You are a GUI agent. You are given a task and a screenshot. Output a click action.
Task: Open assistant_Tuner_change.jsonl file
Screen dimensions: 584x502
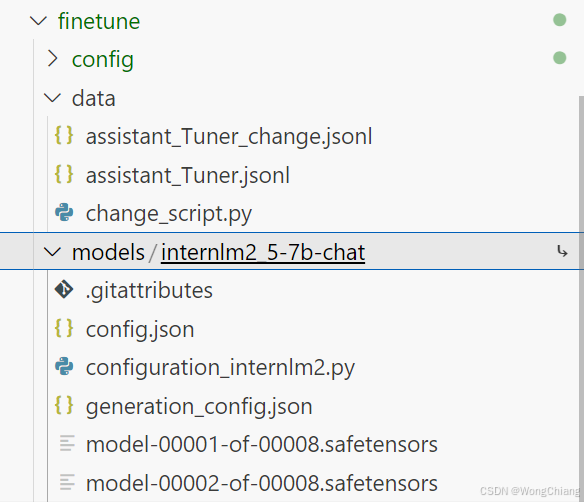(229, 137)
